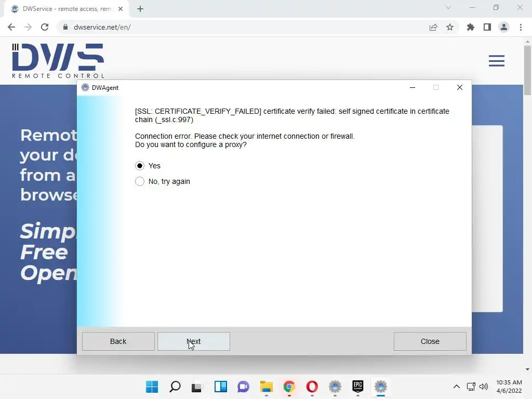Open the Chrome tab search chevron
This screenshot has height=399, width=532.
448,7
